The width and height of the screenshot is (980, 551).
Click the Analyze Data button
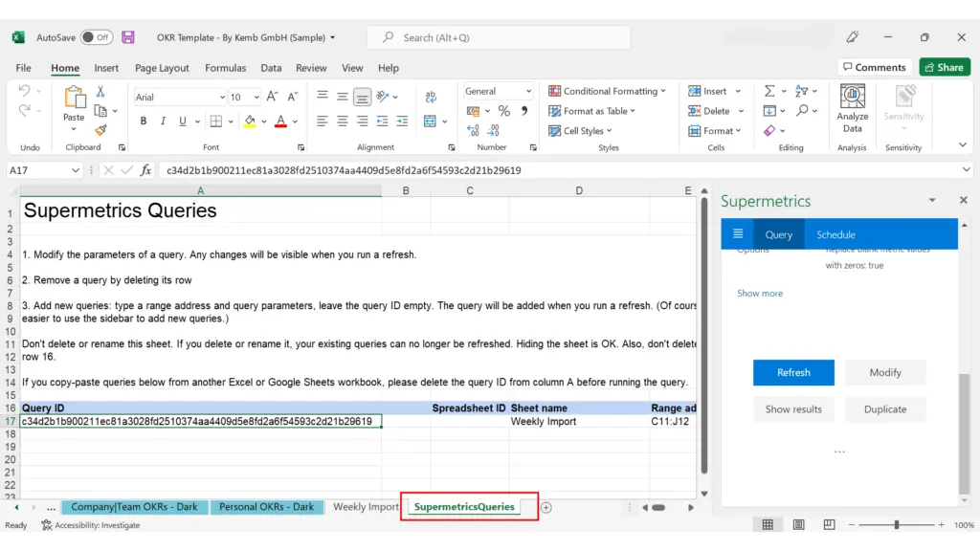point(853,109)
